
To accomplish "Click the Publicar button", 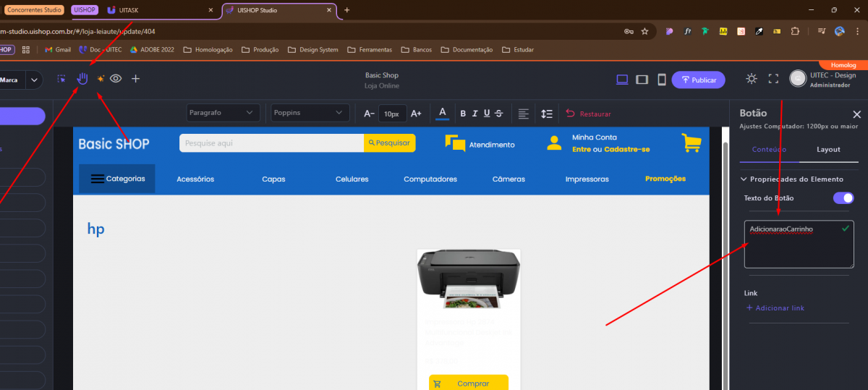I will (698, 80).
